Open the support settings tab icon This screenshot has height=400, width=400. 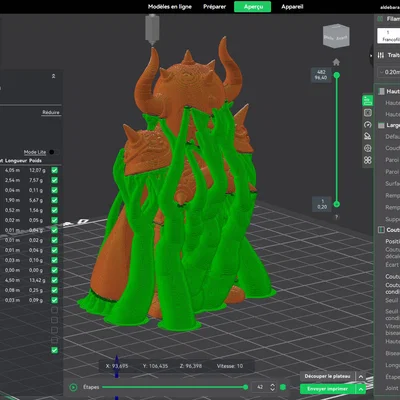point(368,136)
